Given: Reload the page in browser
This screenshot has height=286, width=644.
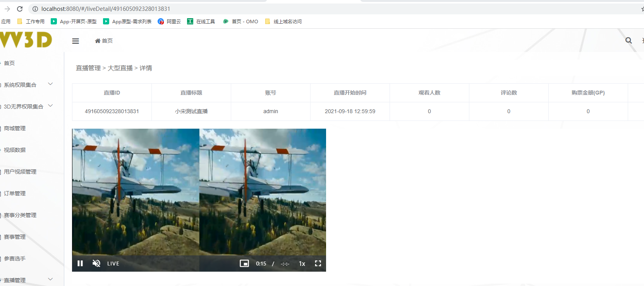Looking at the screenshot, I should click(x=20, y=9).
